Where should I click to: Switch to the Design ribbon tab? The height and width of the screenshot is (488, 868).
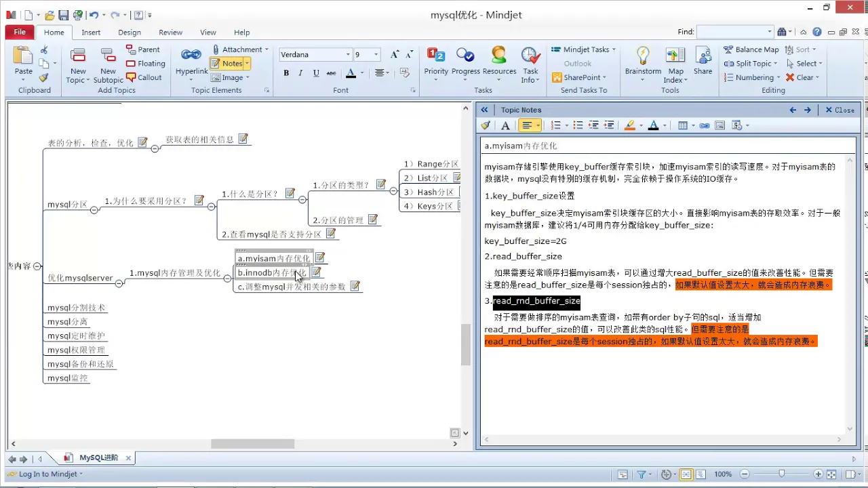point(130,32)
